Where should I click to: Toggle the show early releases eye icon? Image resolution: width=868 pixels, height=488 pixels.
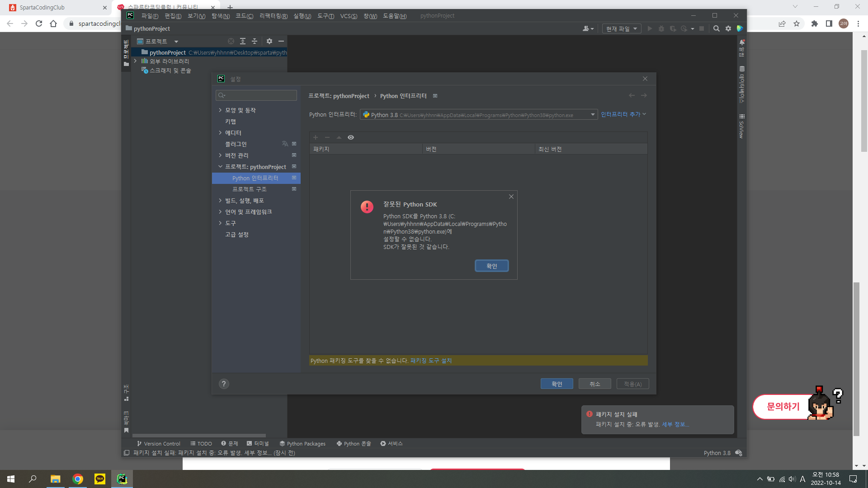tap(351, 137)
